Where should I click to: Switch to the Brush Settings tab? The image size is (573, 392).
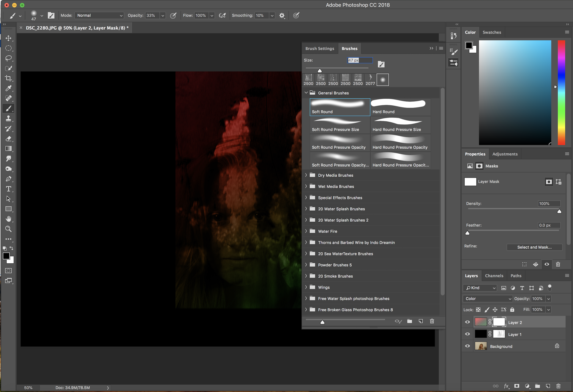320,48
